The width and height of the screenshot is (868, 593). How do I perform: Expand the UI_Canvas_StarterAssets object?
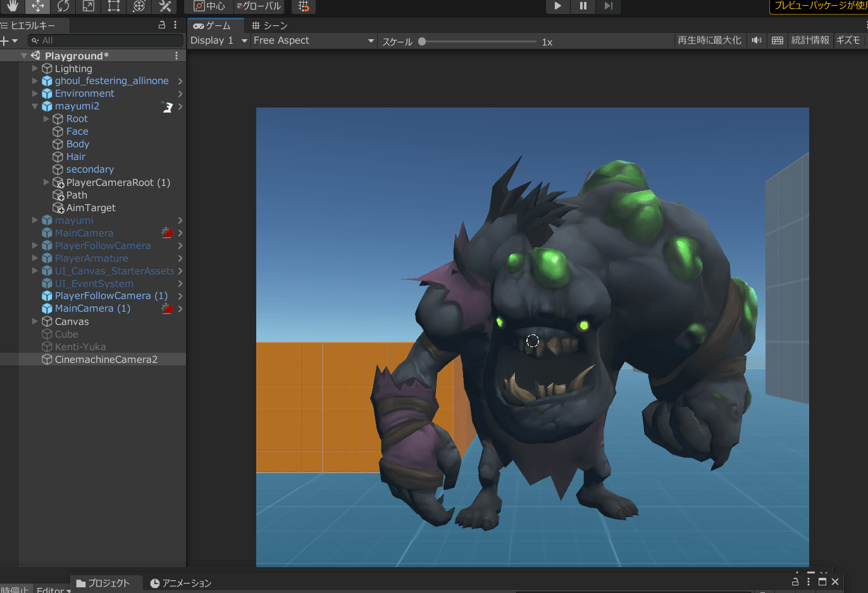35,271
